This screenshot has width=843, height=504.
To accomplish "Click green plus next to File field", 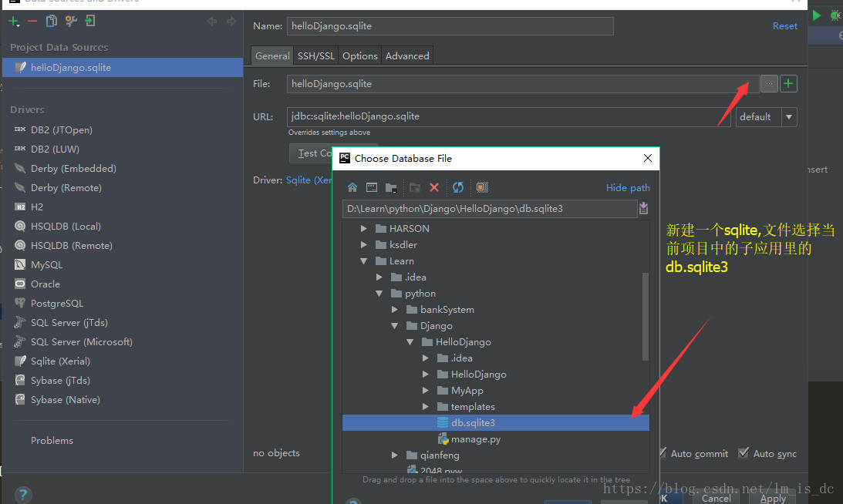I will [x=788, y=84].
